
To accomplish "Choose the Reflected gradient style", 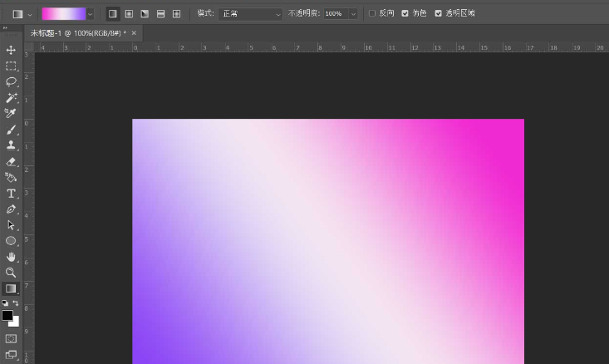I will click(x=160, y=13).
